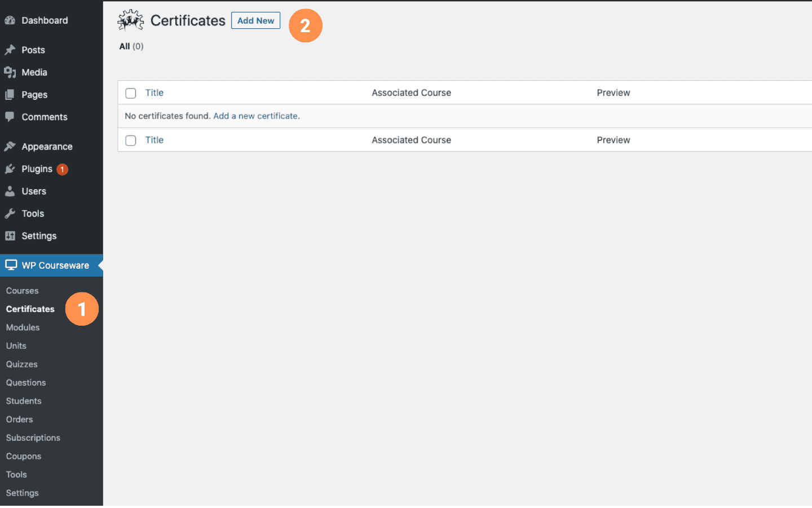Image resolution: width=812 pixels, height=508 pixels.
Task: Open Tools under WP Courseware
Action: click(16, 475)
